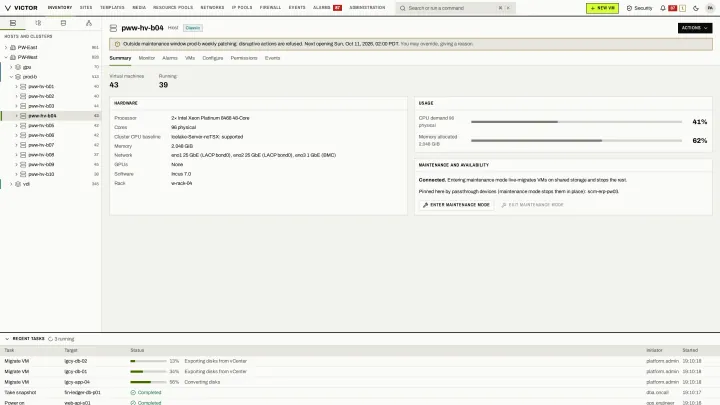The height and width of the screenshot is (405, 720).
Task: Click the Victor logo in the header
Action: tap(21, 8)
